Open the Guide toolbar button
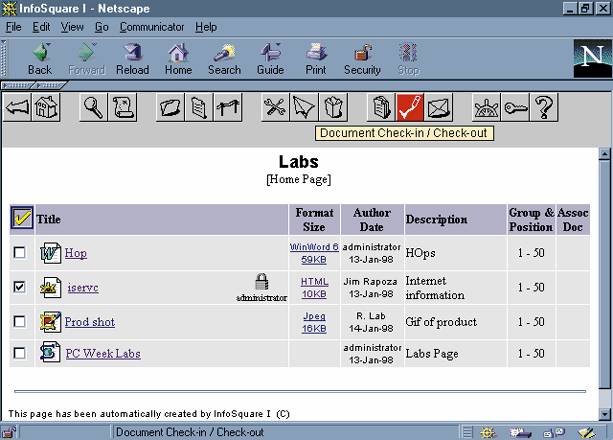Viewport: 613px width, 440px height. coord(270,59)
